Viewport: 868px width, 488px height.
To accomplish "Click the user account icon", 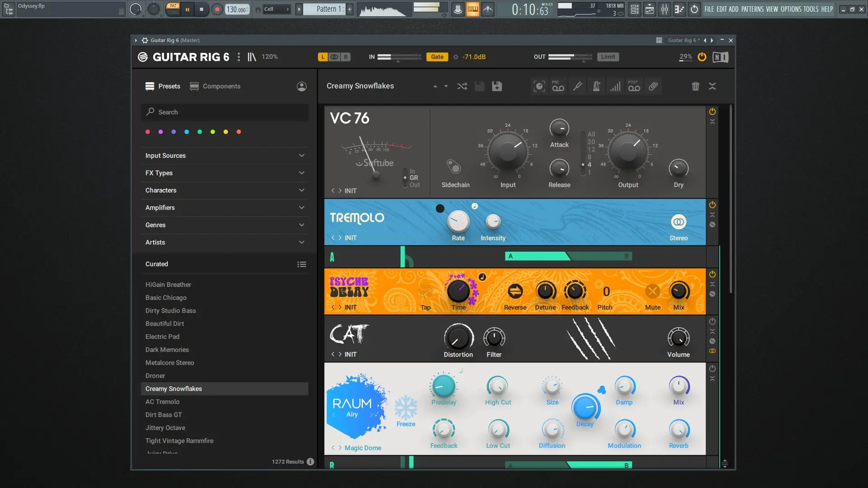I will pyautogui.click(x=302, y=86).
